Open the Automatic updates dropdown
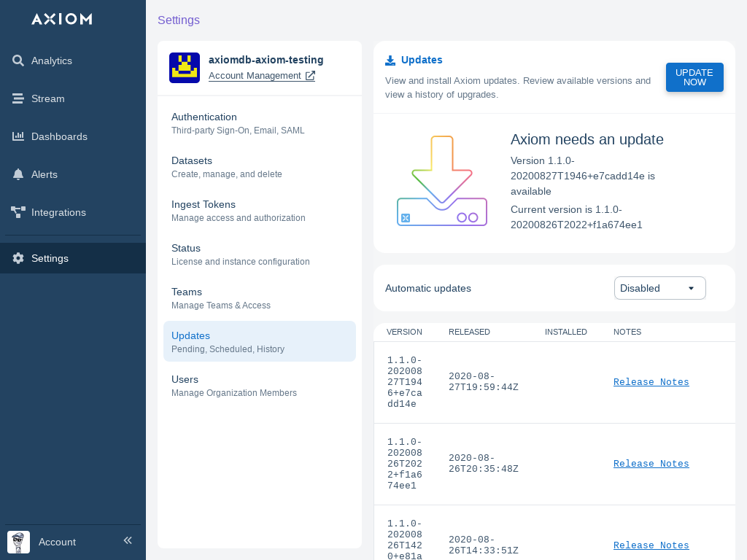 pyautogui.click(x=659, y=288)
